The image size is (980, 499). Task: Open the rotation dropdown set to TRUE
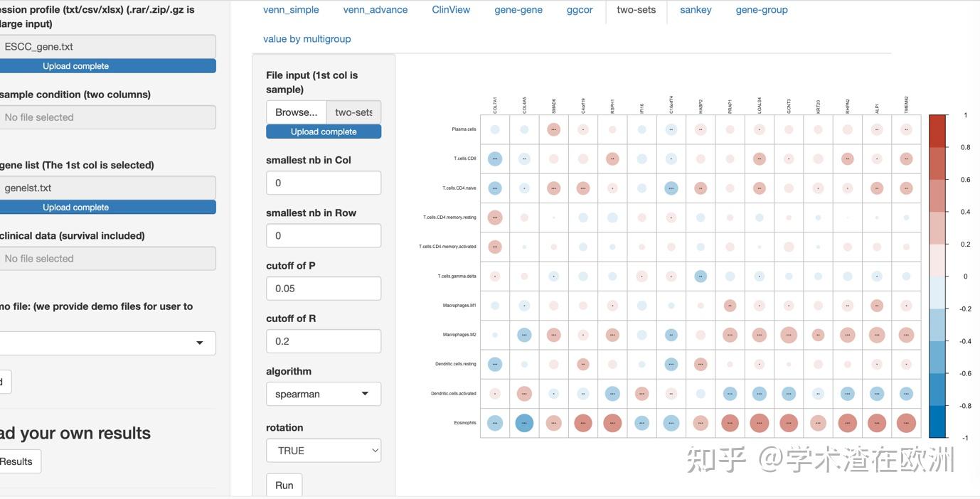coord(324,449)
